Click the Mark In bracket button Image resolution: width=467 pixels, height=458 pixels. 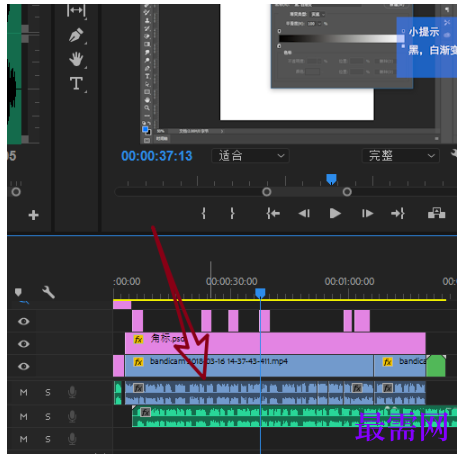203,213
